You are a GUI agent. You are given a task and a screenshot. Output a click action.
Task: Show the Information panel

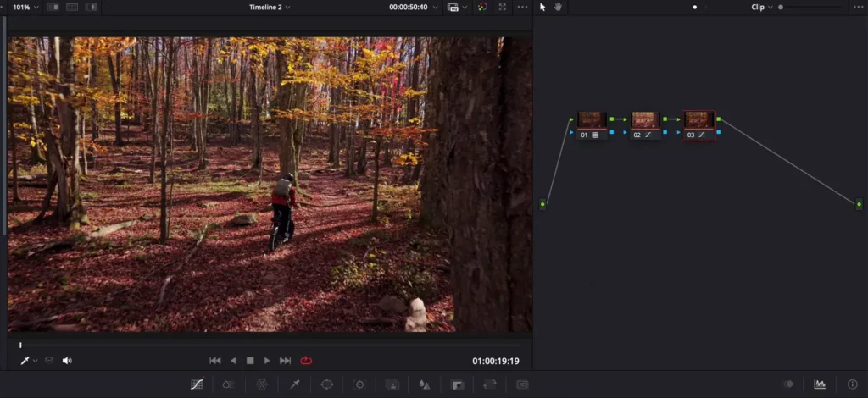tap(853, 384)
